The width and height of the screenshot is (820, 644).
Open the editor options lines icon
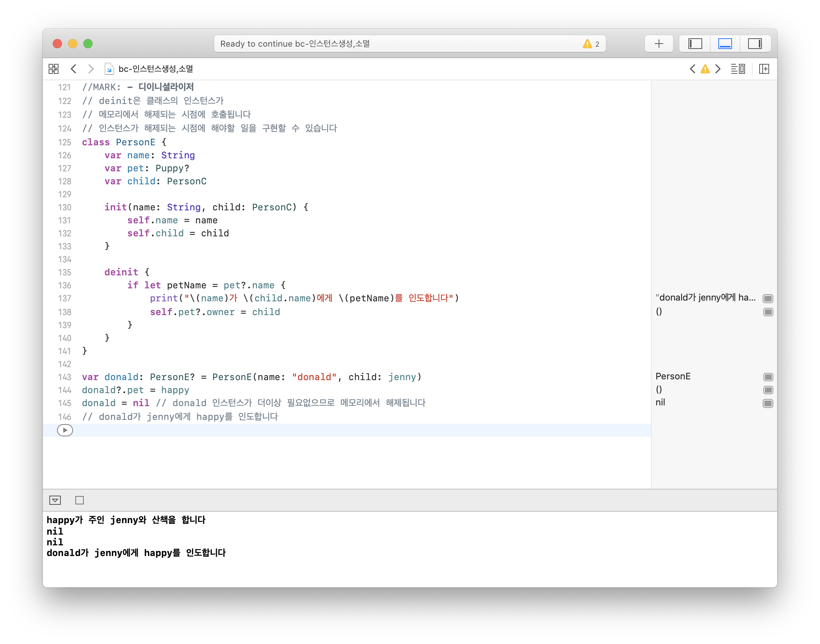click(738, 69)
